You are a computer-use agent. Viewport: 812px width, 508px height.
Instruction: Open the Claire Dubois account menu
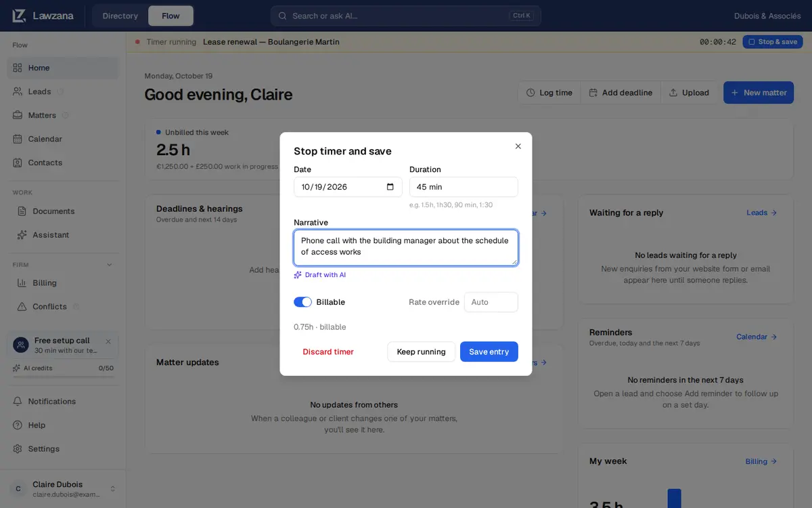[63, 489]
